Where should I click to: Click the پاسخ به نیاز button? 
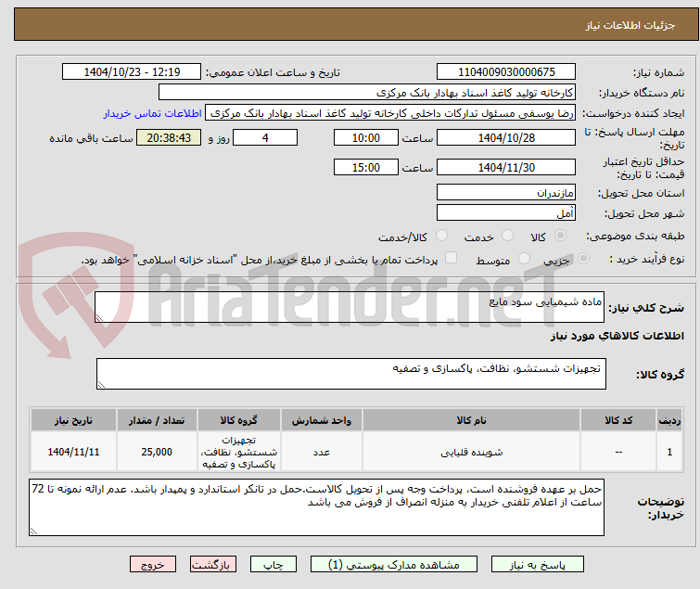(538, 565)
